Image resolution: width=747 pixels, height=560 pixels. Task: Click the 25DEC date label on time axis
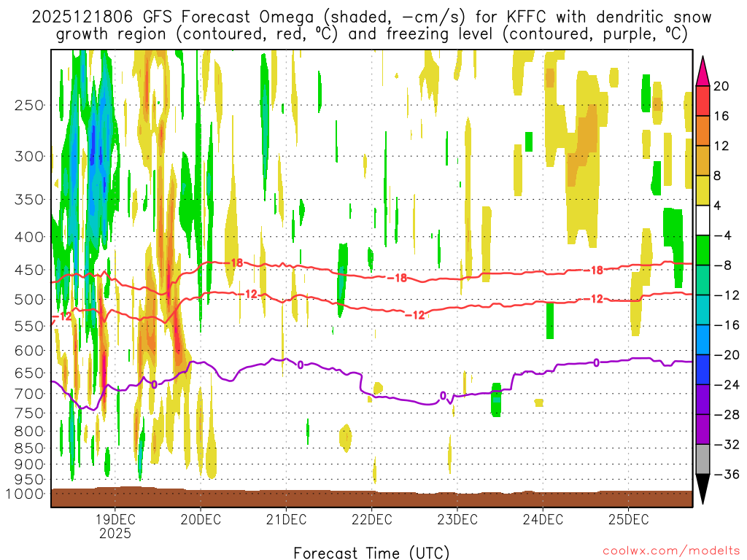628,519
